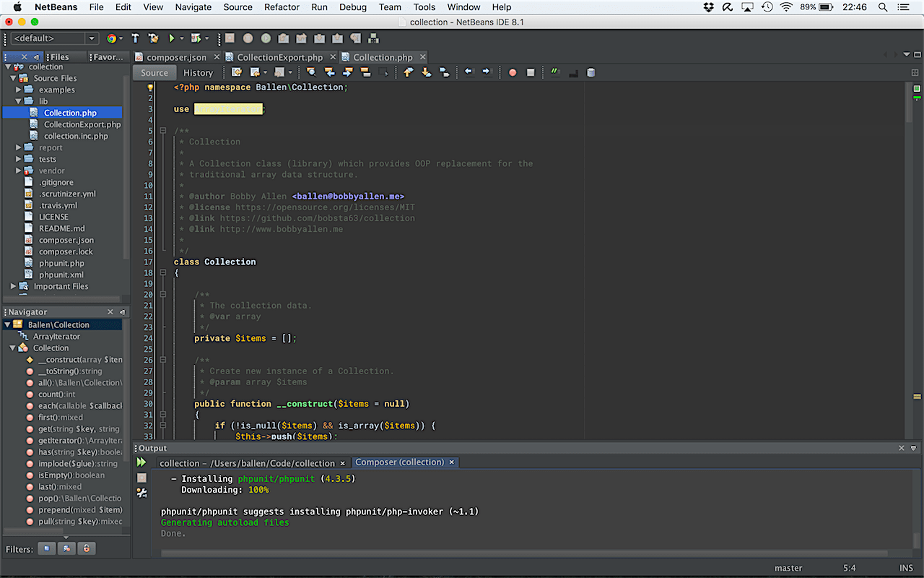Viewport: 924px width, 578px height.
Task: Open dropdown arrow next to Debug Project
Action: point(206,38)
